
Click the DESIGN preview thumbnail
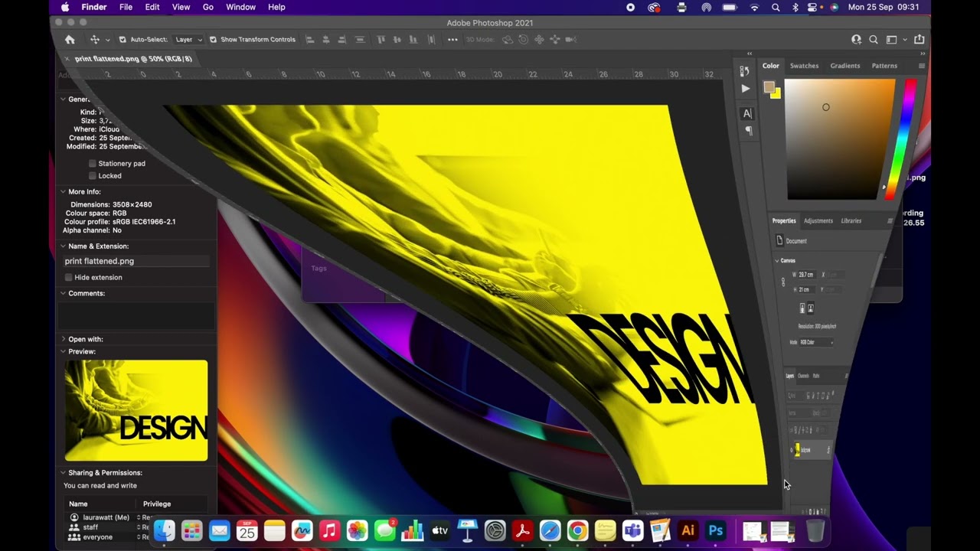(136, 410)
